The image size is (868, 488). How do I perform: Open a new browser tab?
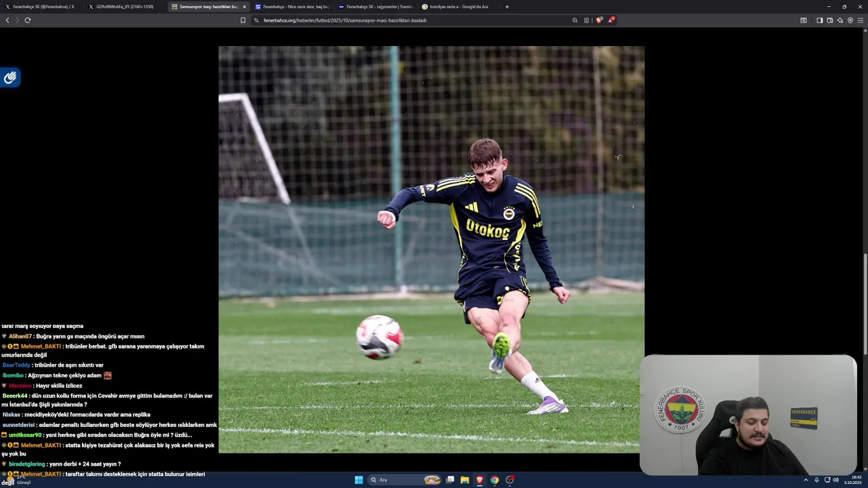(x=507, y=7)
